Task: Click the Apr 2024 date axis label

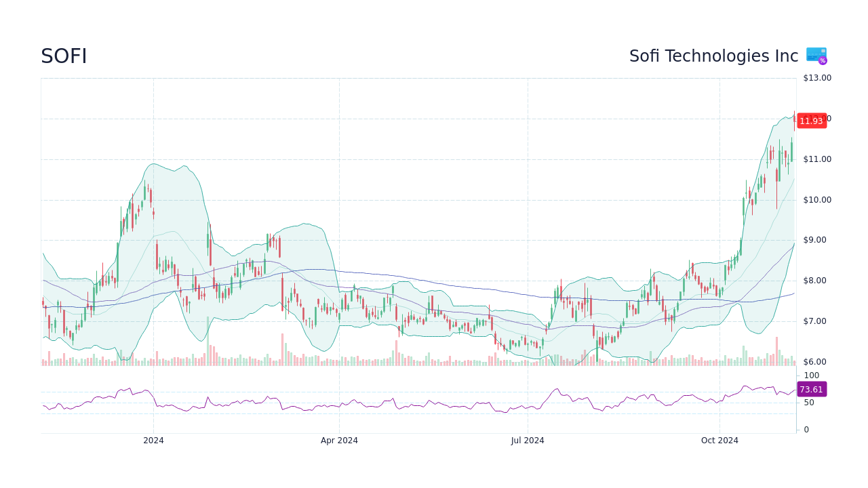Action: pos(339,441)
